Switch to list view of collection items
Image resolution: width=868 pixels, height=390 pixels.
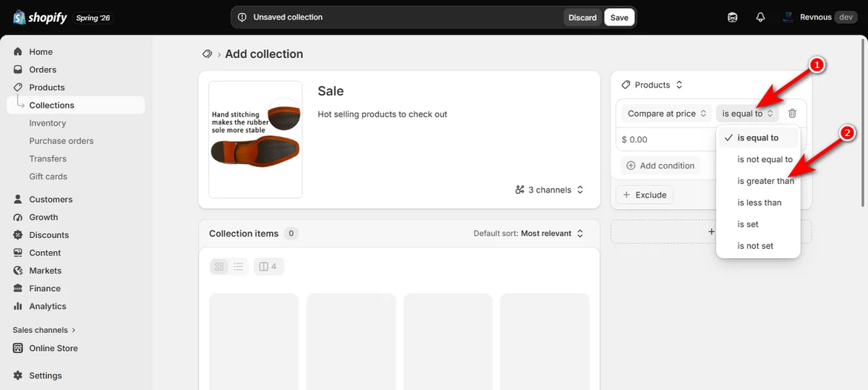239,266
